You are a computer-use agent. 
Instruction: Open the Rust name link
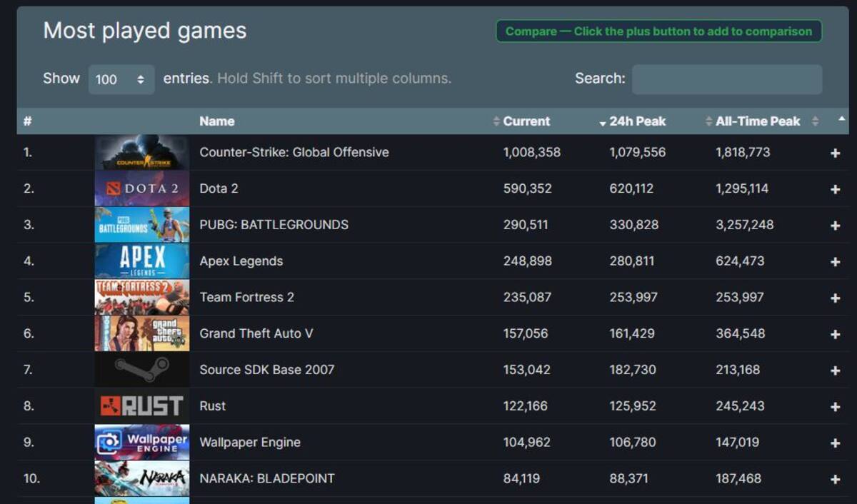point(213,406)
